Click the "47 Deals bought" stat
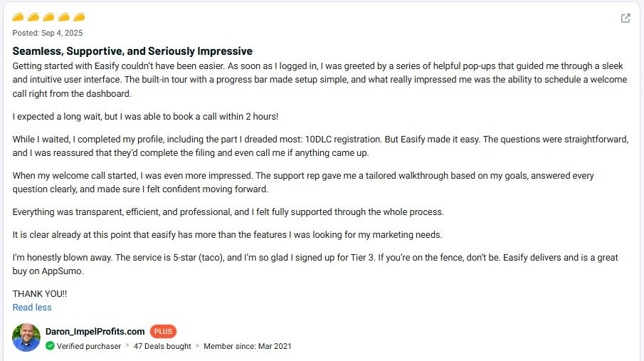The width and height of the screenshot is (644, 361). pyautogui.click(x=162, y=346)
